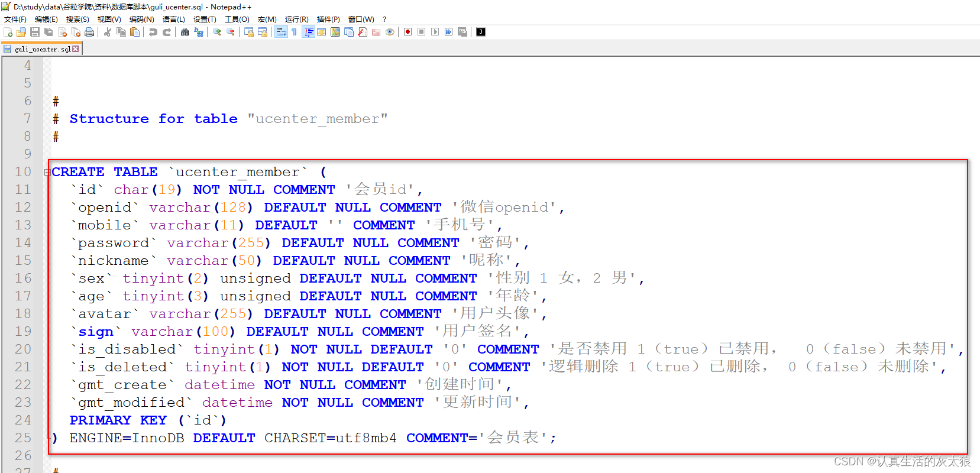Click the `password` column name

coord(114,243)
